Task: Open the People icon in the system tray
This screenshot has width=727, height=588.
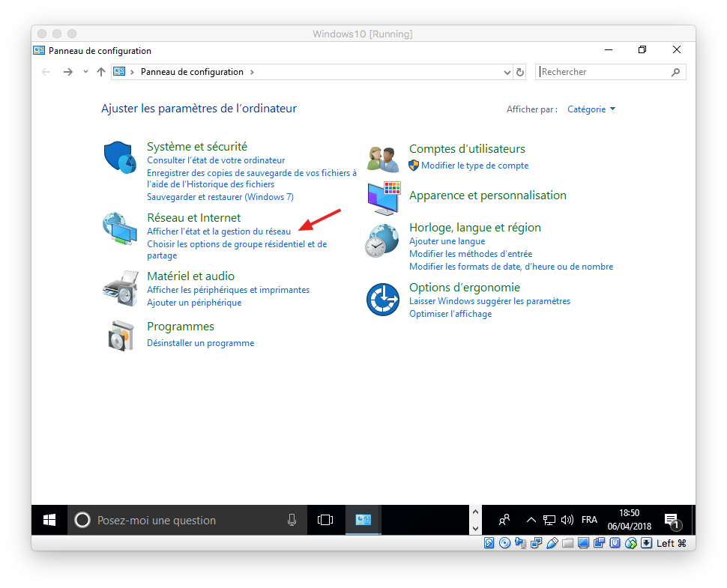Action: coord(504,520)
